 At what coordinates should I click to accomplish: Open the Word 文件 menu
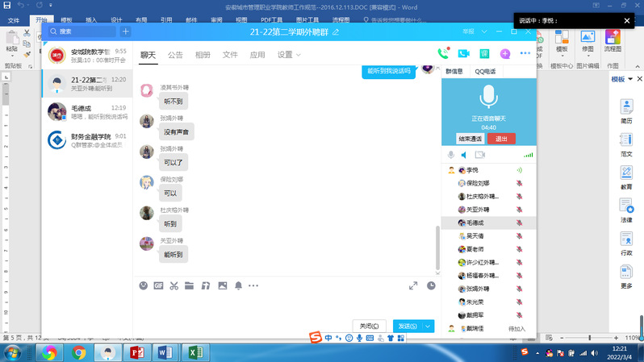[14, 20]
